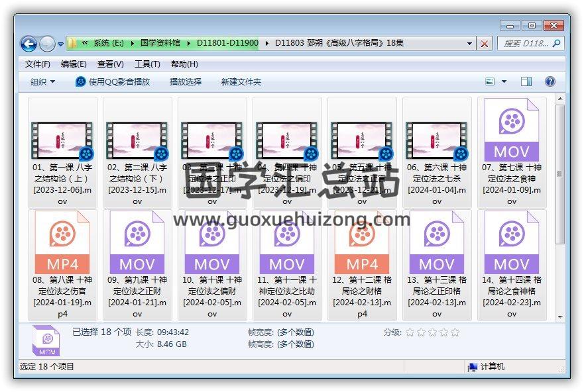Open MOV icon for lesson 07 食神

click(x=511, y=130)
